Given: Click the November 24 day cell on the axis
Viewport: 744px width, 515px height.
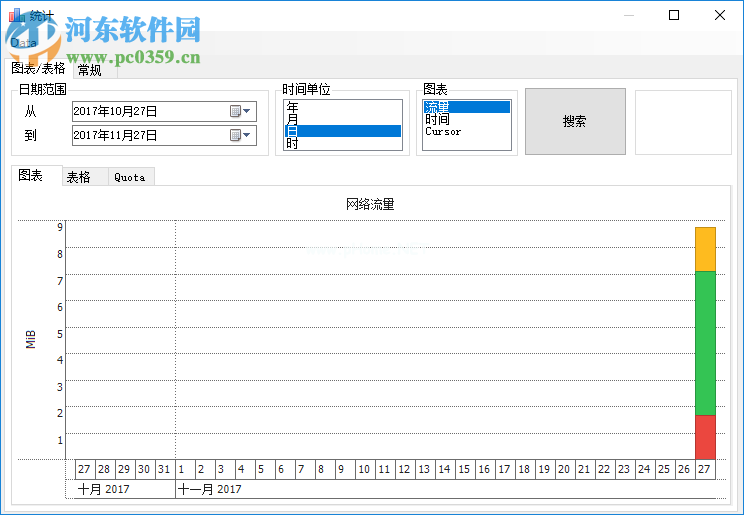Looking at the screenshot, I should pyautogui.click(x=645, y=469).
